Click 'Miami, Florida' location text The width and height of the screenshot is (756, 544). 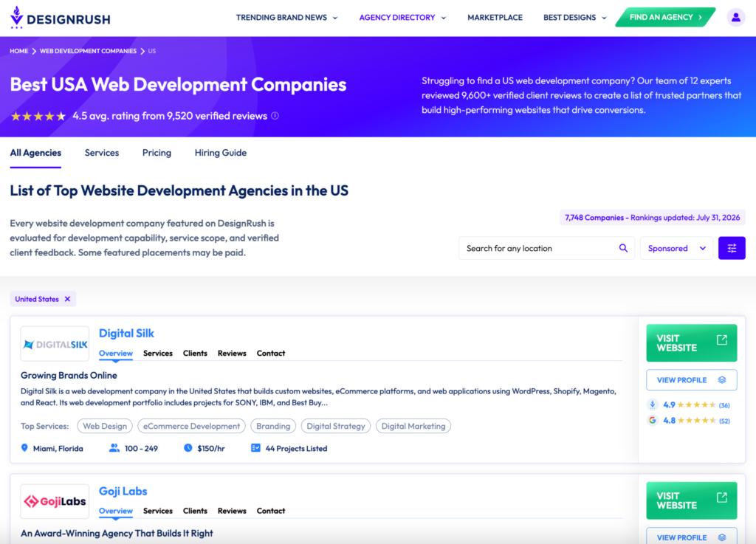click(58, 449)
